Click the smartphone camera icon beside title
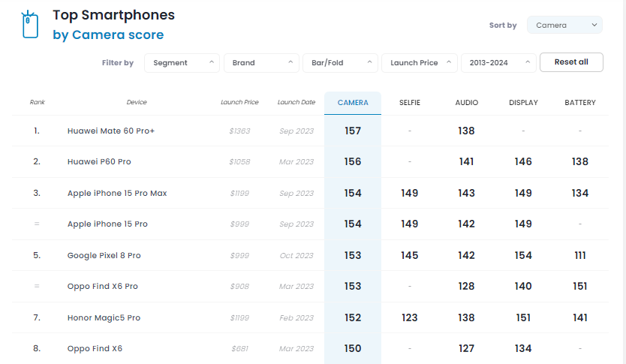 click(x=30, y=25)
